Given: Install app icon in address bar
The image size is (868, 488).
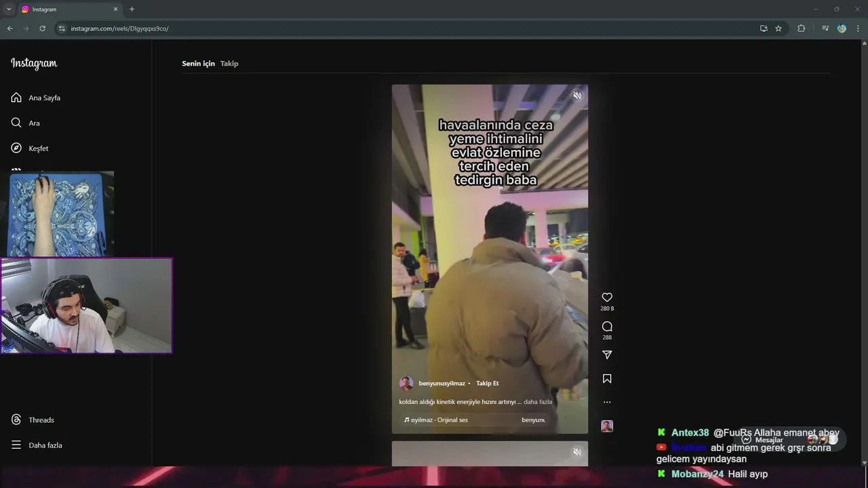Looking at the screenshot, I should [764, 28].
